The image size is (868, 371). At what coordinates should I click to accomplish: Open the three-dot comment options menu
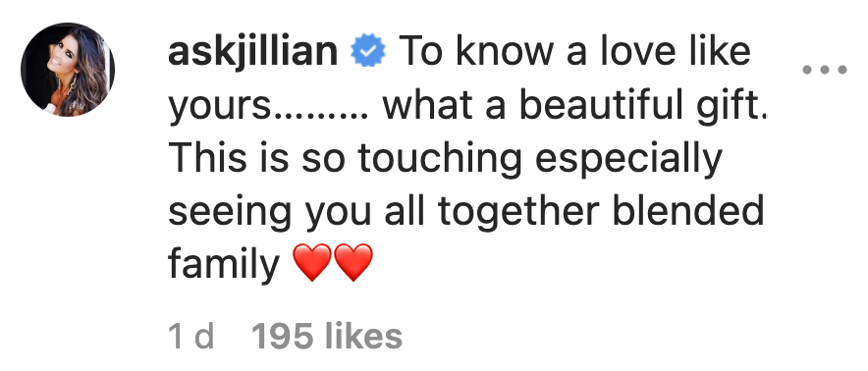[x=825, y=70]
